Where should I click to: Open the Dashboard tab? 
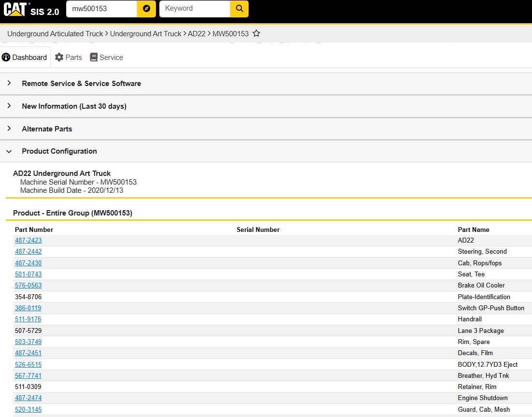click(x=25, y=58)
